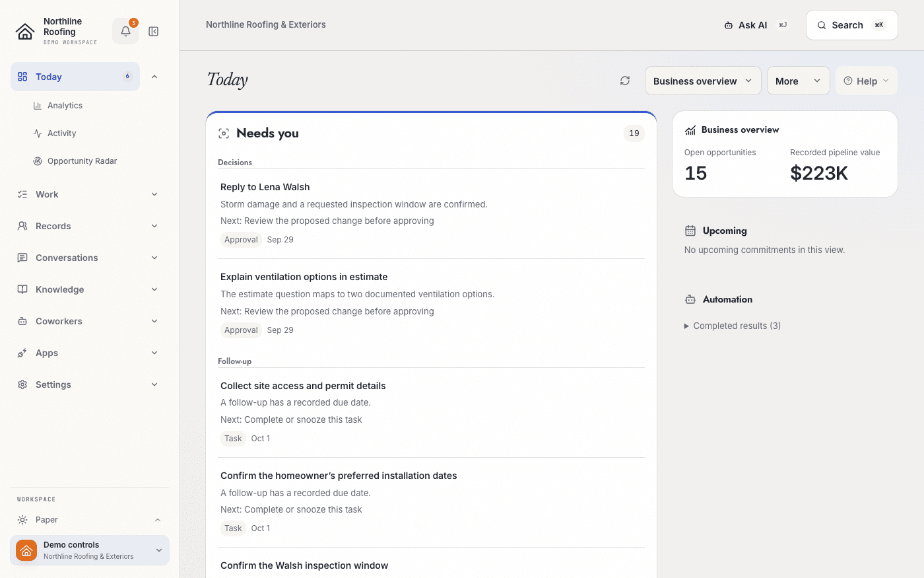The height and width of the screenshot is (578, 924).
Task: Click the Knowledge book icon
Action: click(22, 289)
